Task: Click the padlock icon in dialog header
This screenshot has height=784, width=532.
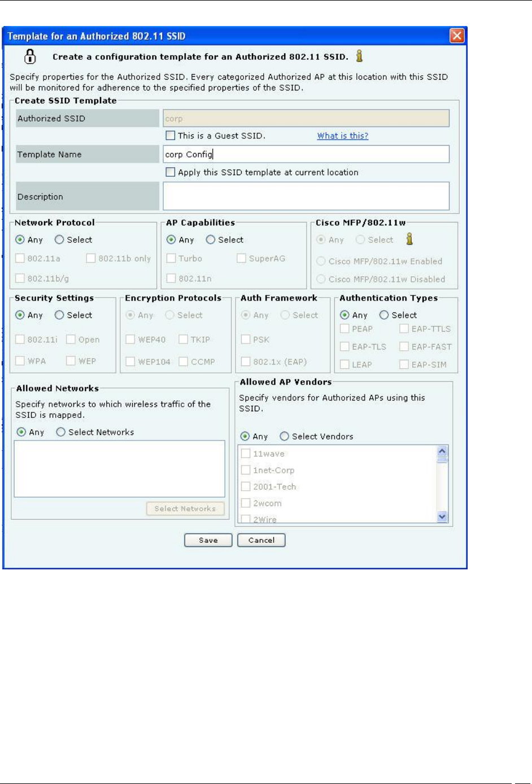Action: tap(30, 56)
